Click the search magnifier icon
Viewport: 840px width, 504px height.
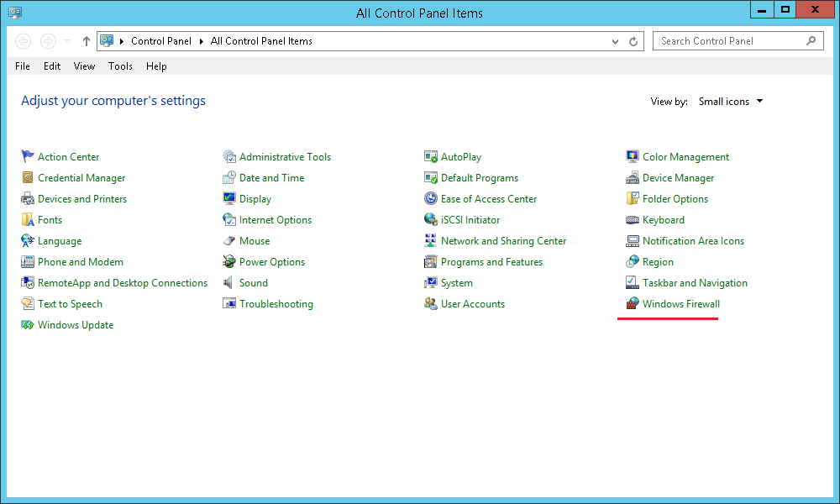(x=811, y=40)
